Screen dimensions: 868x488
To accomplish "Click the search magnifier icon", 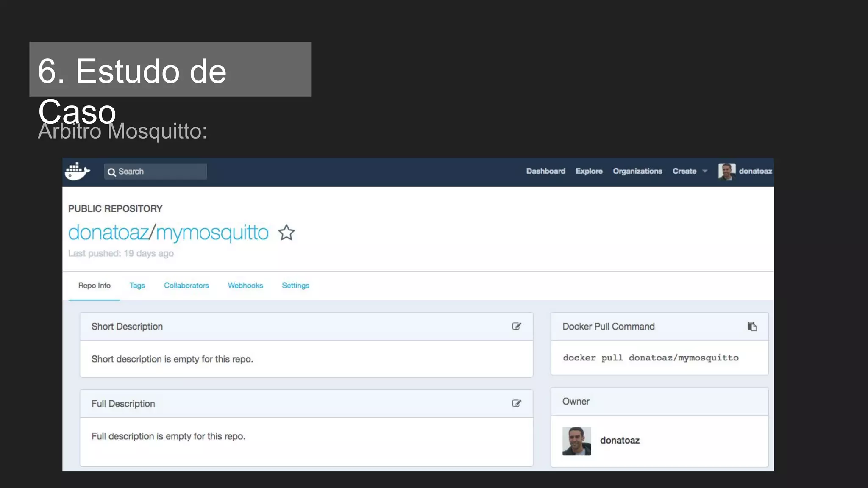I will point(112,172).
